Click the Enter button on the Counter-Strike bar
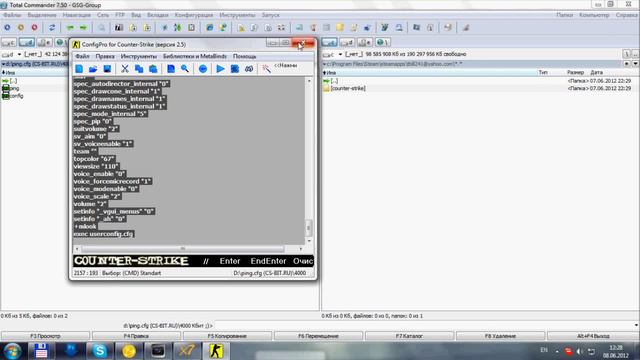The height and width of the screenshot is (360, 640). (x=230, y=261)
